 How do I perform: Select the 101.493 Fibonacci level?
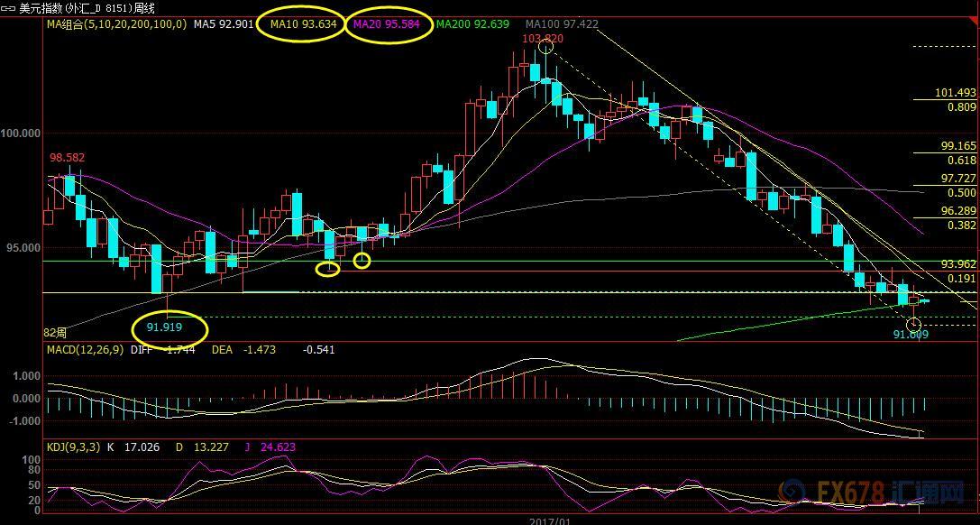(956, 93)
